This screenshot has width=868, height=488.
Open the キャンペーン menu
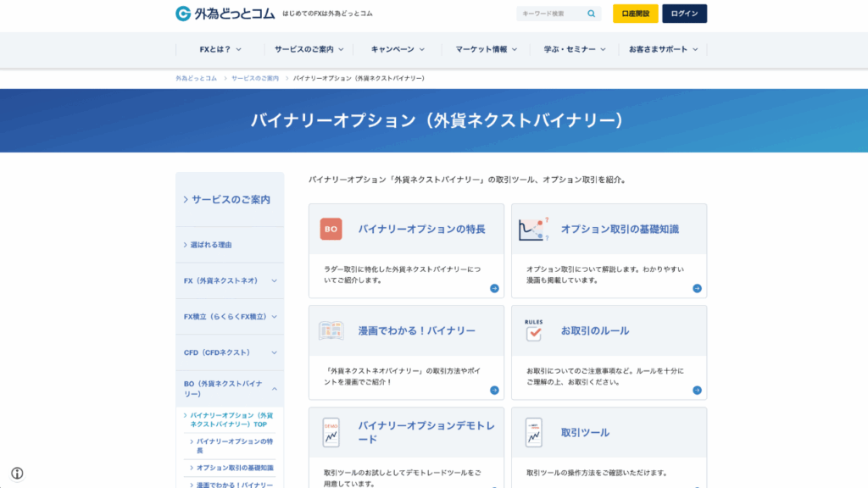coord(398,49)
